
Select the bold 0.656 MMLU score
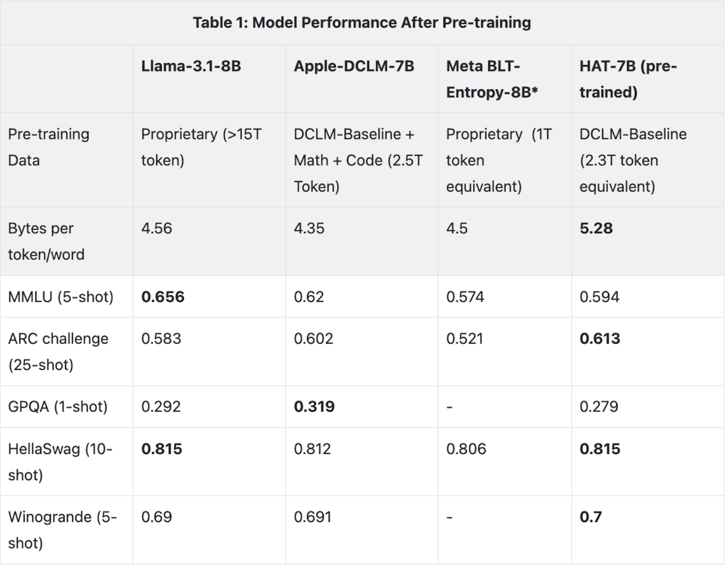click(x=163, y=297)
